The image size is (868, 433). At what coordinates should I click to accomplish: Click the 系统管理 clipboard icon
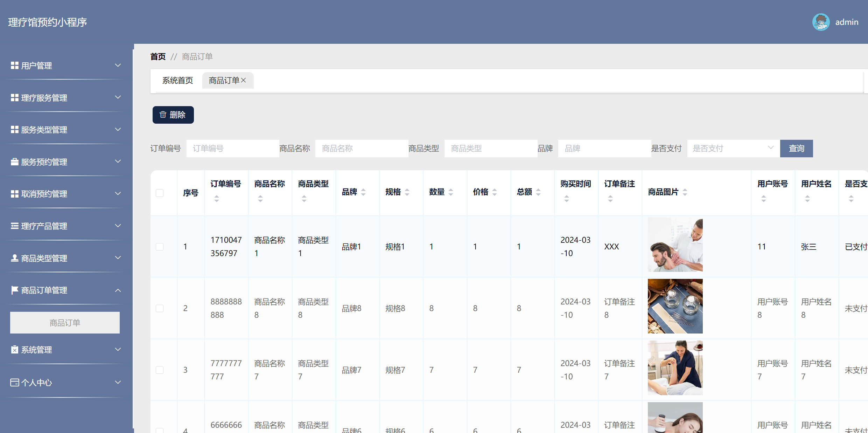click(14, 350)
